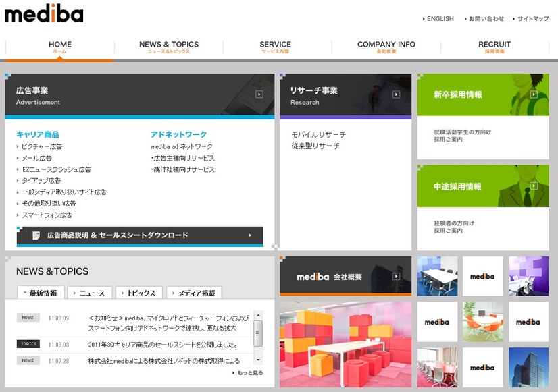This screenshot has width=558, height=392.
Task: Click the TOPICS badge next to 11.08.03
Action: click(28, 344)
